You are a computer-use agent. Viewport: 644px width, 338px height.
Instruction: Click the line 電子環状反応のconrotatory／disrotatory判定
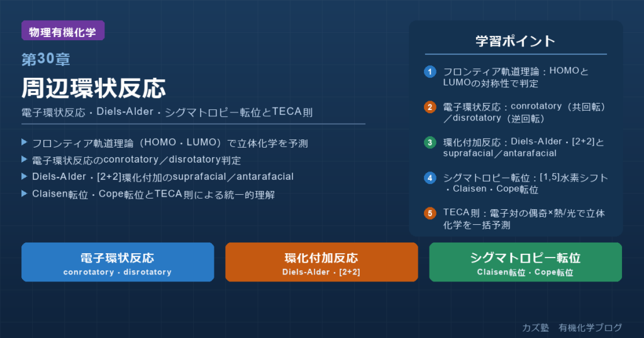pyautogui.click(x=136, y=160)
